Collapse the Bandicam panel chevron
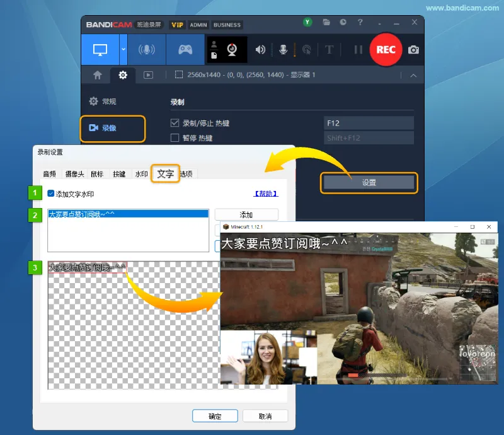504x435 pixels. pyautogui.click(x=413, y=76)
